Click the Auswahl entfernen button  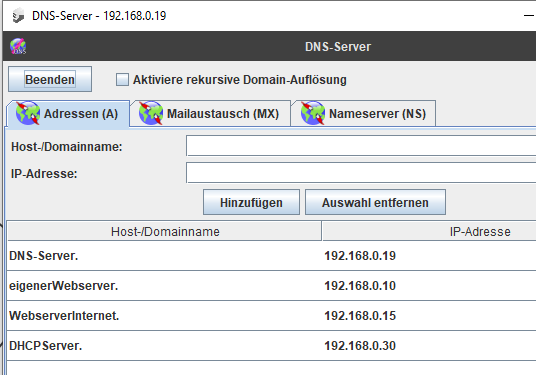tap(375, 202)
